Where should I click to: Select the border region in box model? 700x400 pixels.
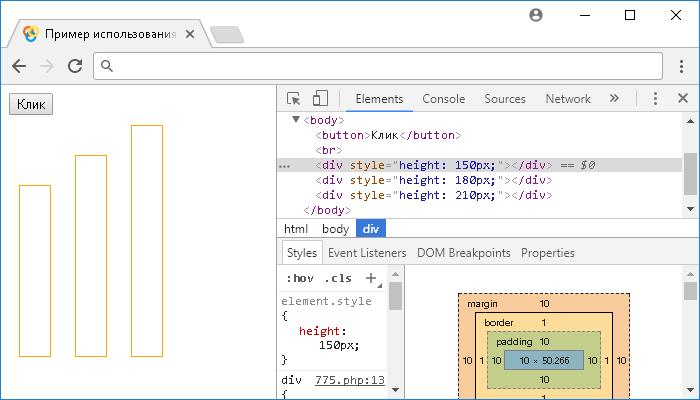coord(499,322)
